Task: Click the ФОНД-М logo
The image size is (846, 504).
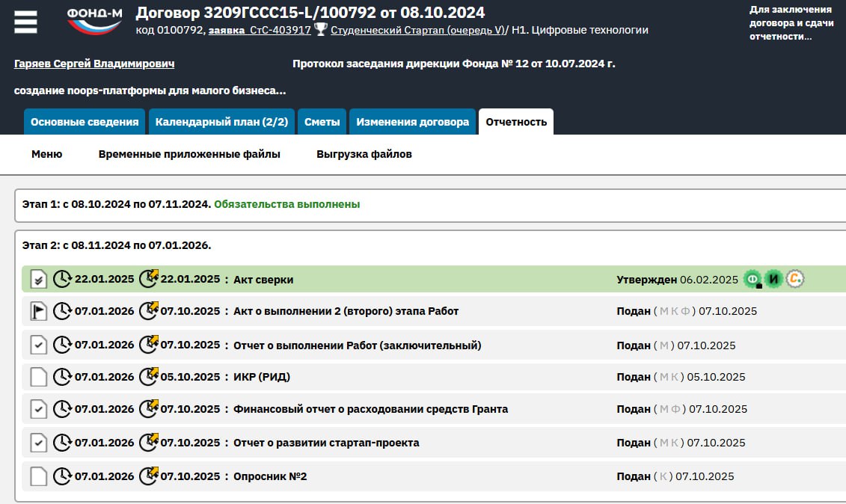Action: [x=94, y=21]
